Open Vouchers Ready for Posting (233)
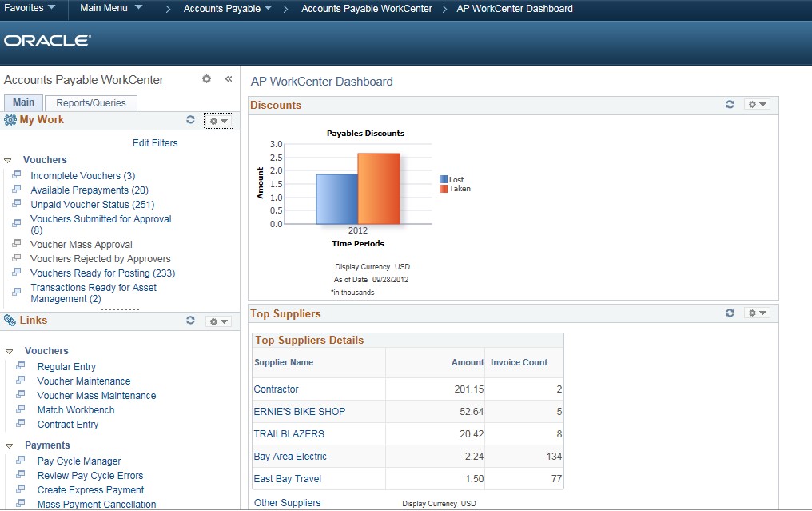812x511 pixels. [102, 273]
